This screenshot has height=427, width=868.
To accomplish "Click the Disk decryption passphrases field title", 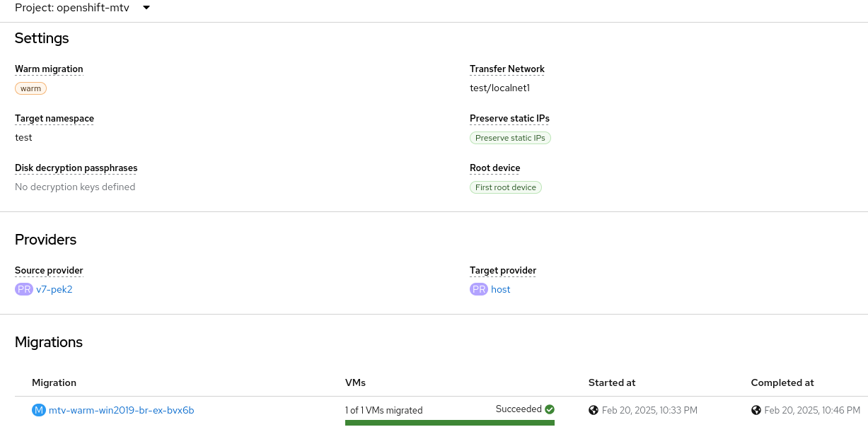I will (x=76, y=168).
